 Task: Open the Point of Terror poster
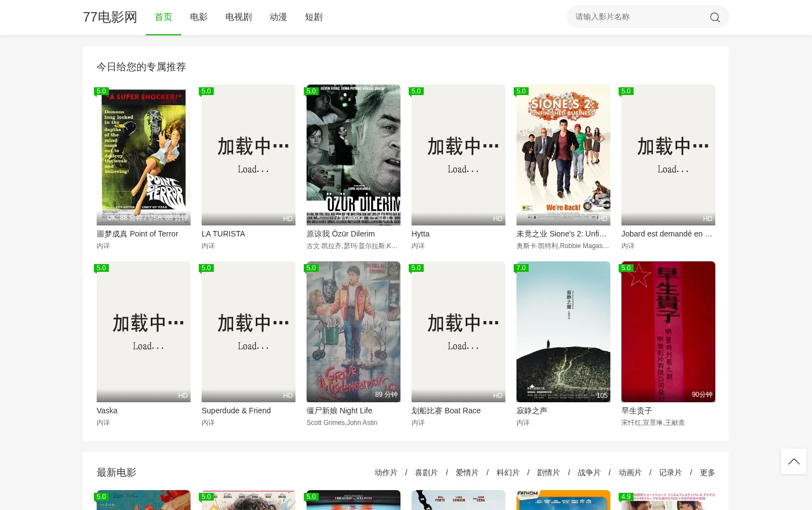click(x=144, y=155)
